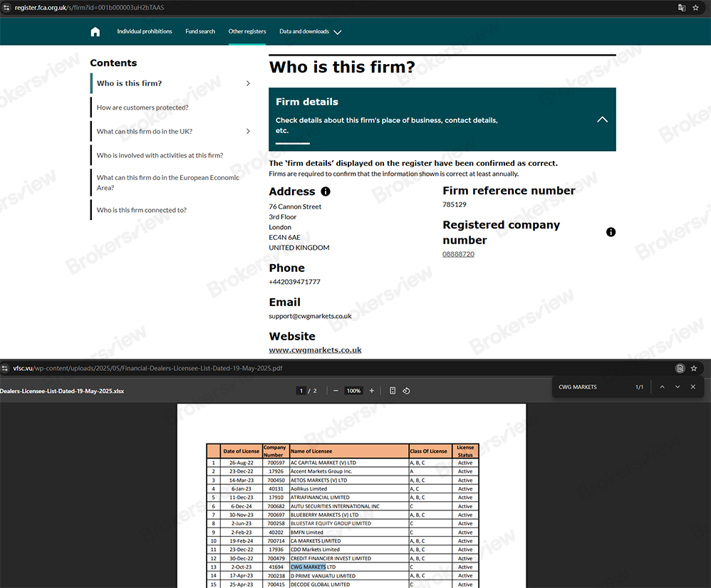Viewport: 711px width, 588px height.
Task: Expand chevron beside 'What can this firm do in the UK?'
Action: 248,132
